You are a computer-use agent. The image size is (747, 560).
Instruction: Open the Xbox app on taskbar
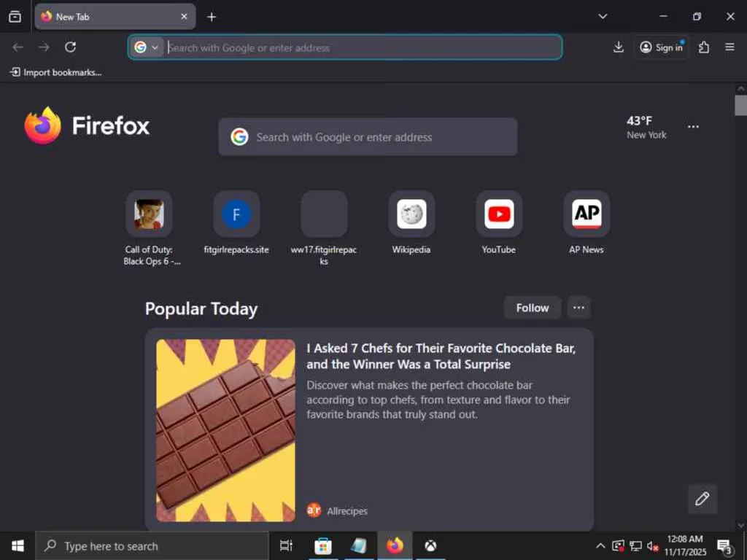tap(430, 545)
